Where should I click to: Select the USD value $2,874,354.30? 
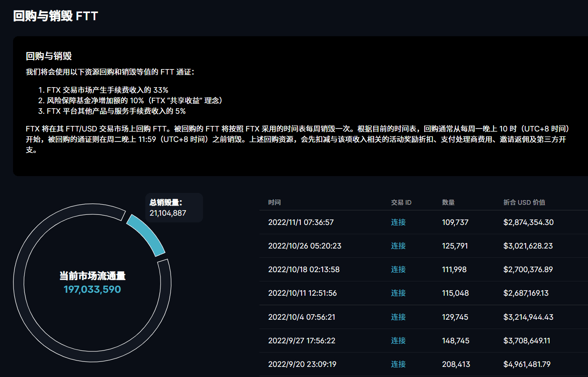coord(528,222)
